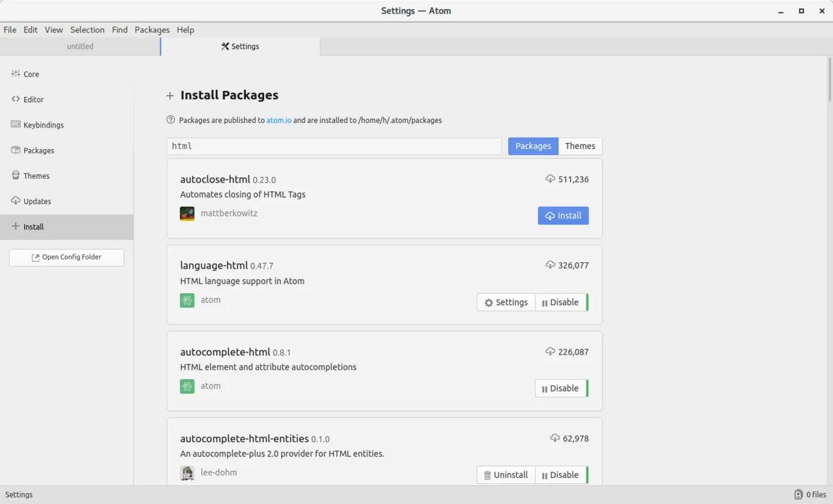
Task: Open Config Folder button
Action: click(x=66, y=257)
